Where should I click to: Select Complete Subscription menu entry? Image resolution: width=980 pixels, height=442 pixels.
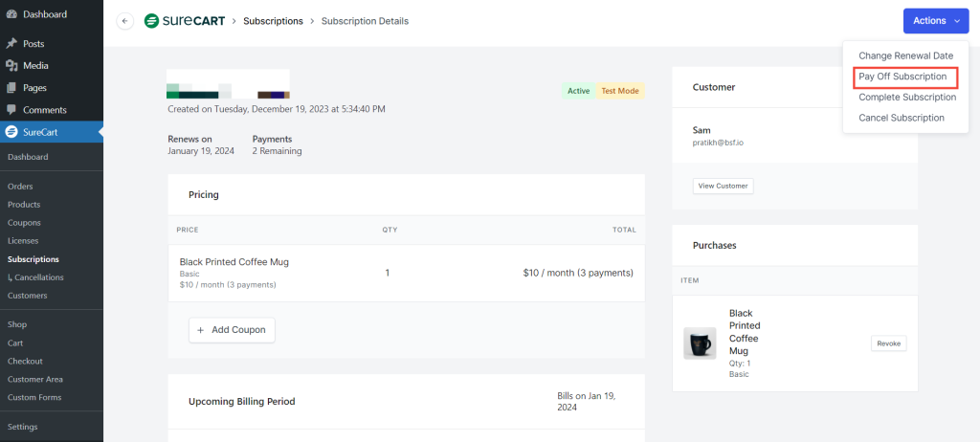pyautogui.click(x=906, y=98)
